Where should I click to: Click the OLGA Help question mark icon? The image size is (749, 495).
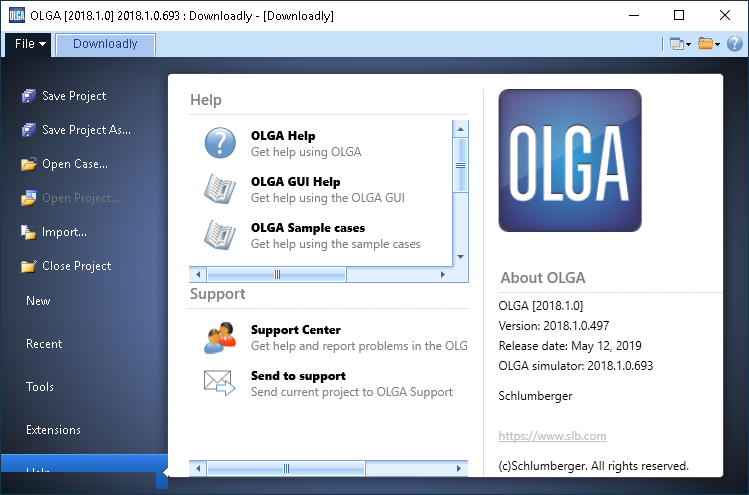click(x=220, y=143)
